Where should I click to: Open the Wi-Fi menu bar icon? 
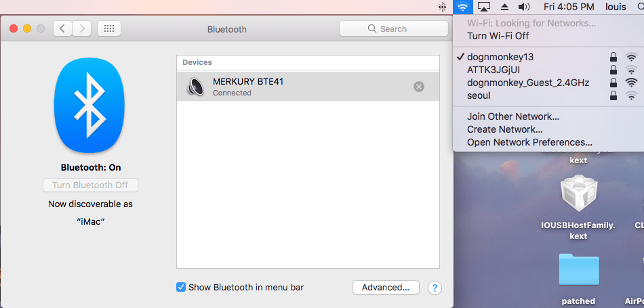(x=462, y=7)
